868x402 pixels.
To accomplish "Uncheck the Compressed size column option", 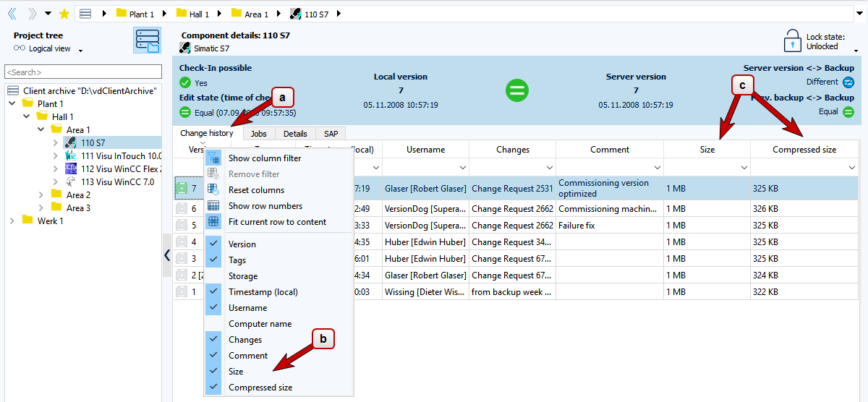I will (260, 388).
